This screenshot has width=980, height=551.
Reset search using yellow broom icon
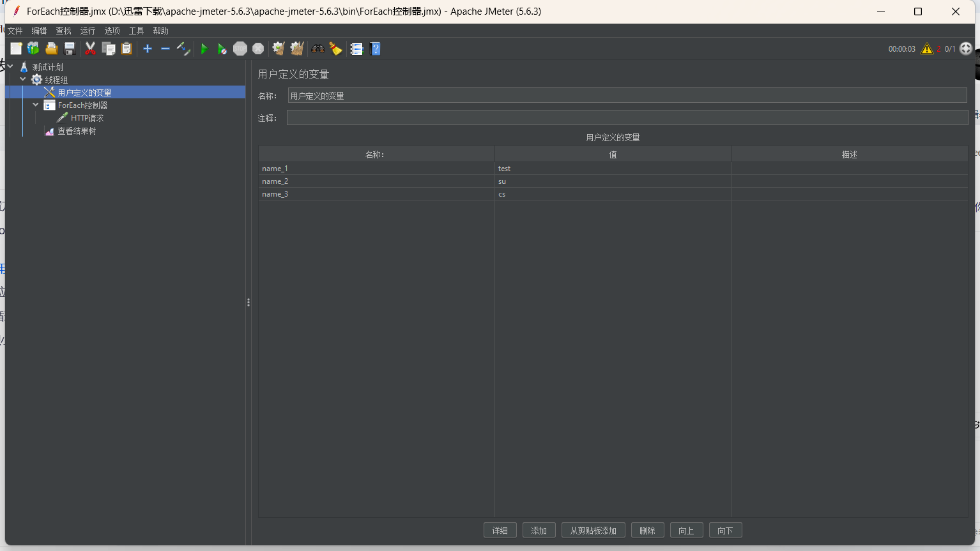click(336, 49)
